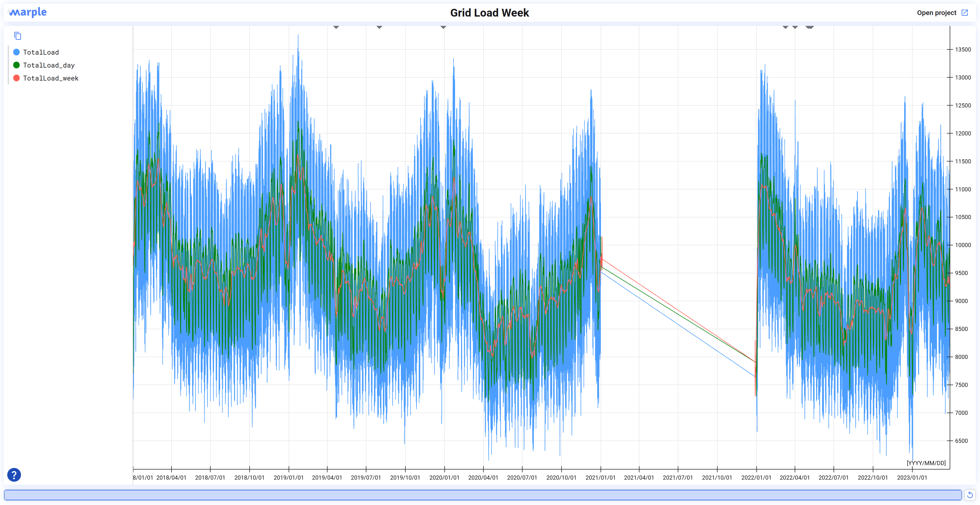
Task: Click the event marker near 2019/04/01
Action: pyautogui.click(x=336, y=27)
